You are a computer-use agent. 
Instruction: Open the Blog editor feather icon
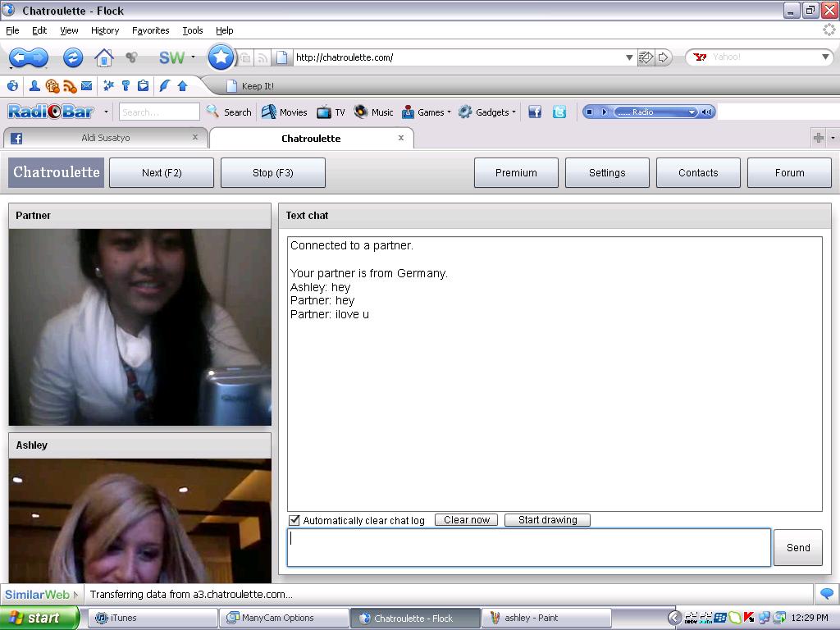point(164,85)
